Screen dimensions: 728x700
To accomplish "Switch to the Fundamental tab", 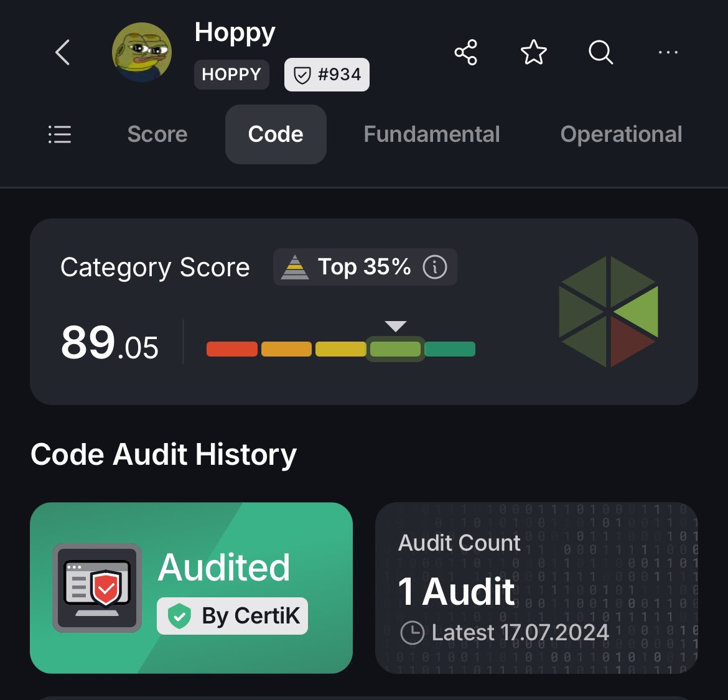I will point(432,134).
